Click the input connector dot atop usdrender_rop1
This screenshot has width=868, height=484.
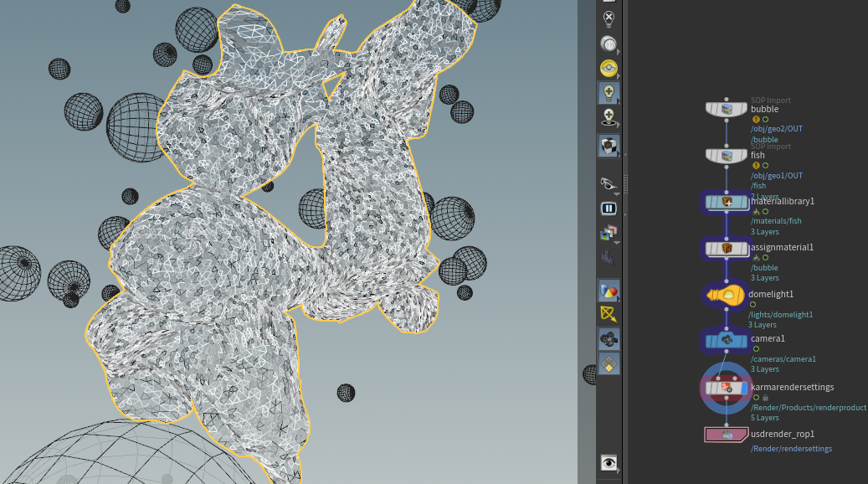click(x=727, y=425)
